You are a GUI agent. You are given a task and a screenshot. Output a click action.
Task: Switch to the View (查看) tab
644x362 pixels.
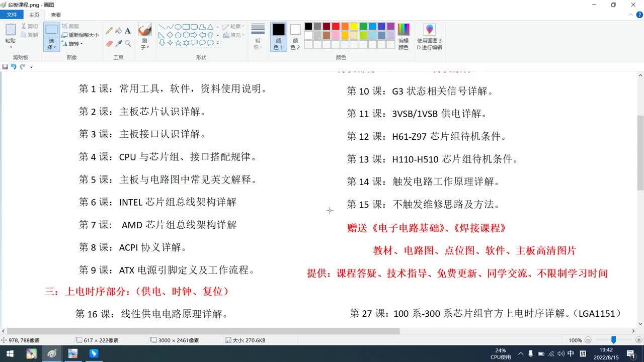[56, 15]
